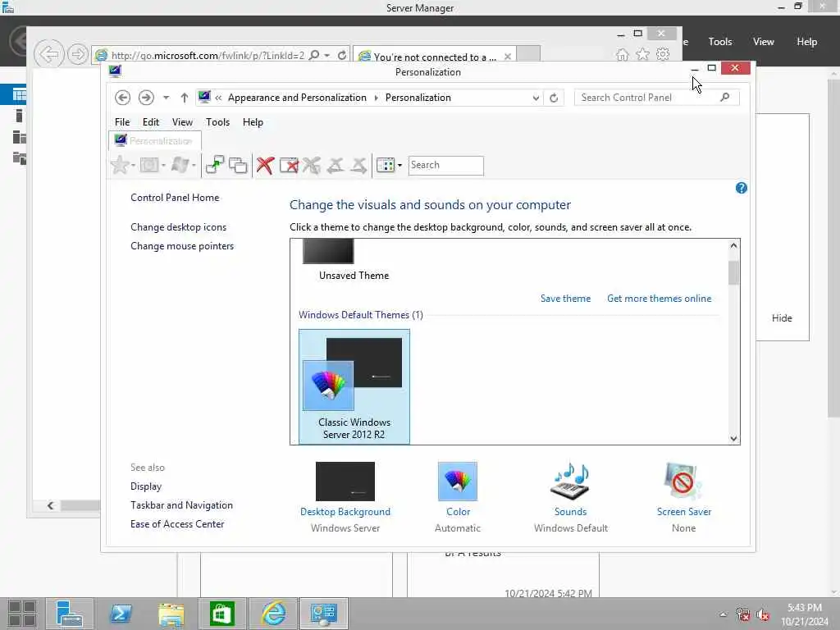Select Classic Windows Server 2012 R2 theme

[x=354, y=387]
